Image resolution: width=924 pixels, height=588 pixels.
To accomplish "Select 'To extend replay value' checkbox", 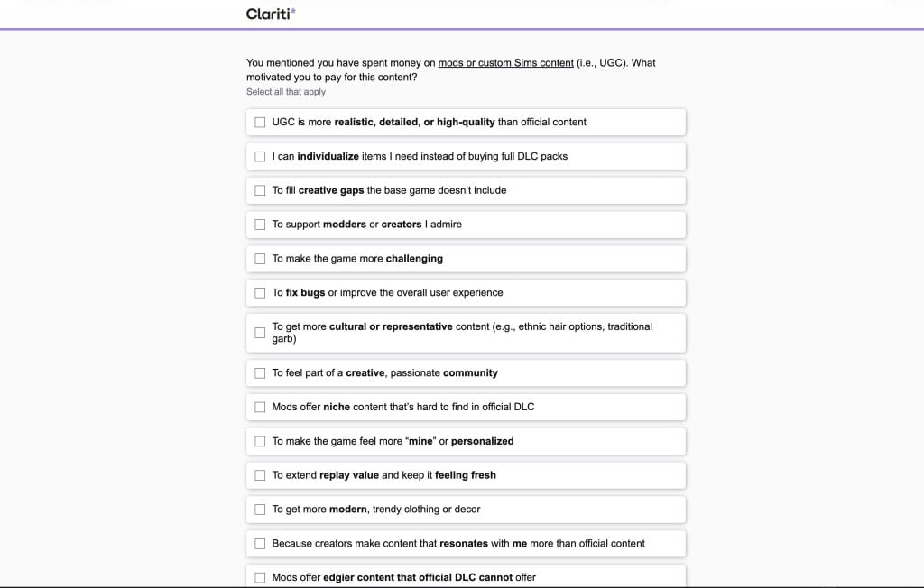I will click(x=261, y=475).
